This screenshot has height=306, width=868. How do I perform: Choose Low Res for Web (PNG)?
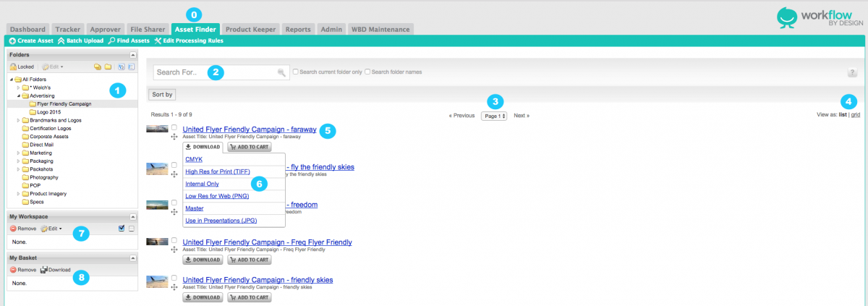click(217, 196)
